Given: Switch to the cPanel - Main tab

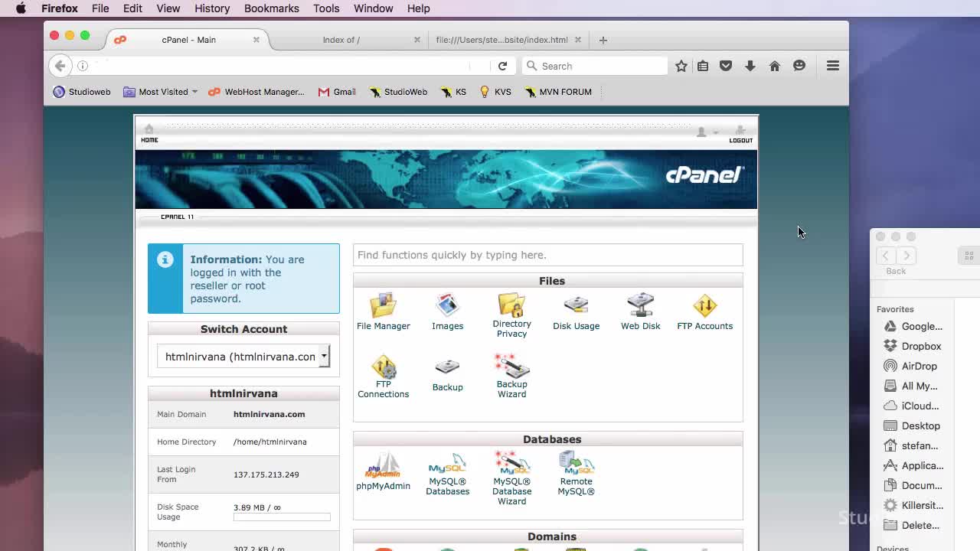Looking at the screenshot, I should 188,40.
